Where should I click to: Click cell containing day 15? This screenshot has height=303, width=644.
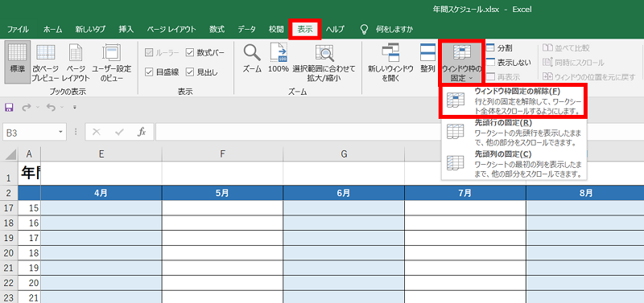(x=29, y=208)
